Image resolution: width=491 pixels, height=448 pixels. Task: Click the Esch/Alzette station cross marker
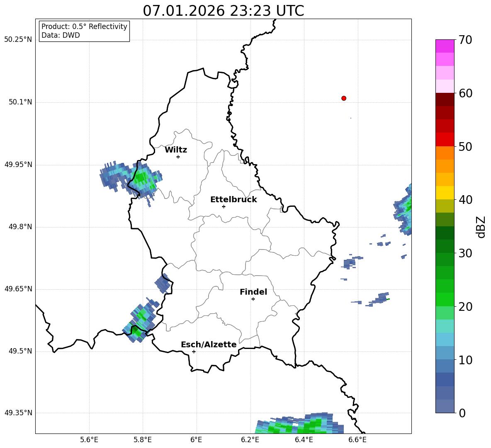(x=194, y=351)
